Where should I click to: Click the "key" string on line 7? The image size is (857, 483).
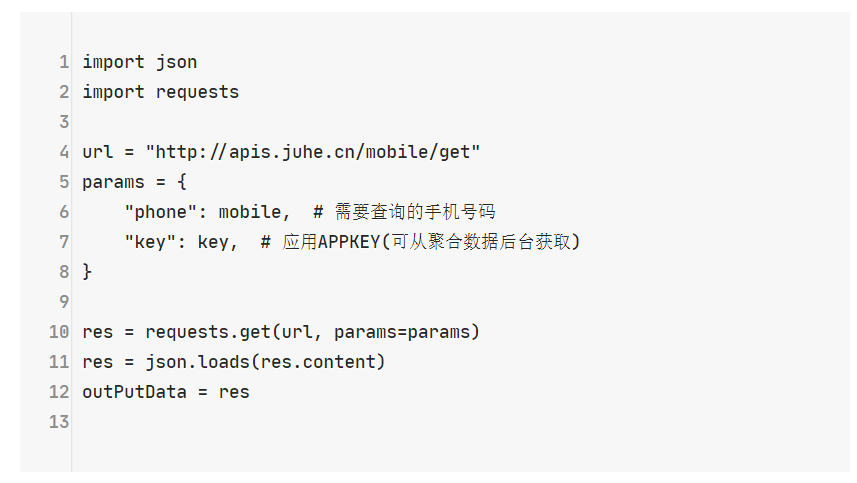pos(150,242)
